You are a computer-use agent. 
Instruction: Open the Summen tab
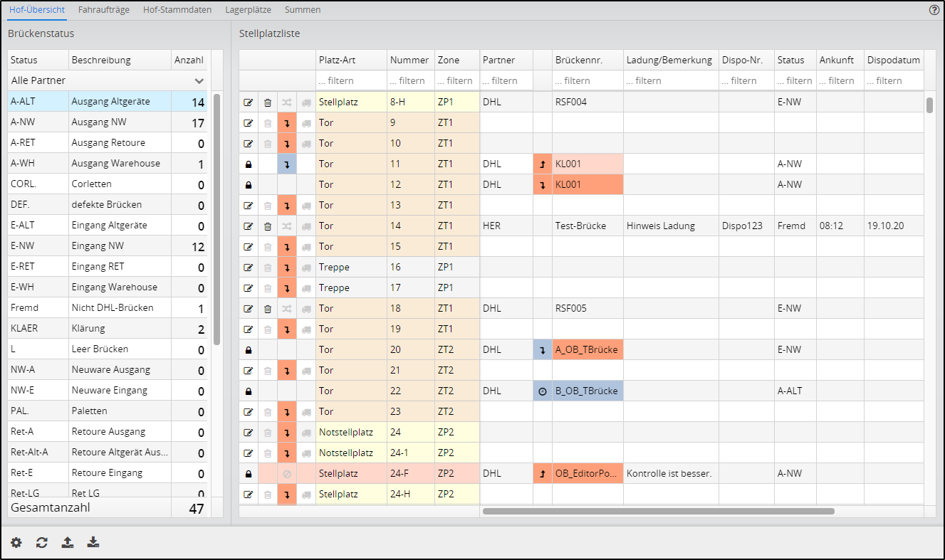click(303, 10)
